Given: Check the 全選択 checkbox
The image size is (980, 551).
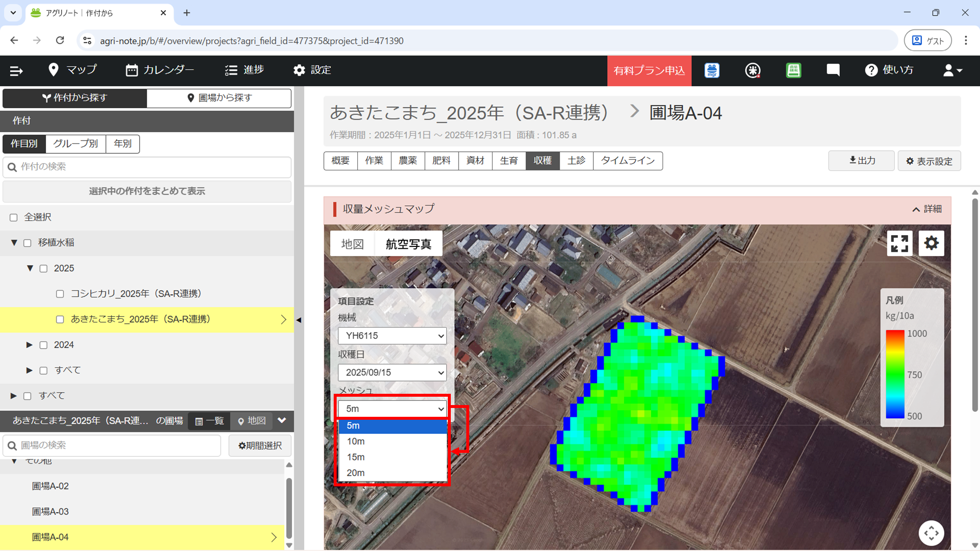Looking at the screenshot, I should tap(14, 217).
